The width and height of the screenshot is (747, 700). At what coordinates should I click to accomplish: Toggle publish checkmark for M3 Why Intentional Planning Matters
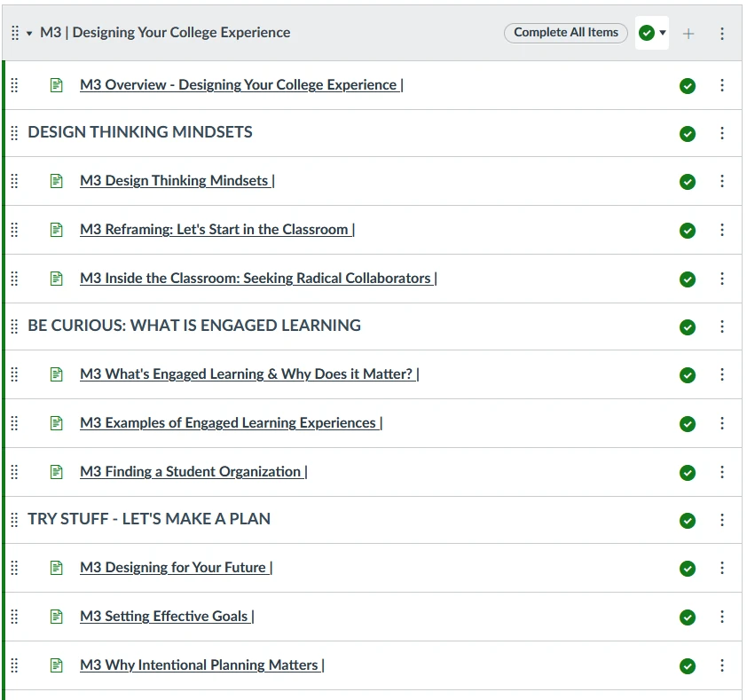pyautogui.click(x=687, y=665)
